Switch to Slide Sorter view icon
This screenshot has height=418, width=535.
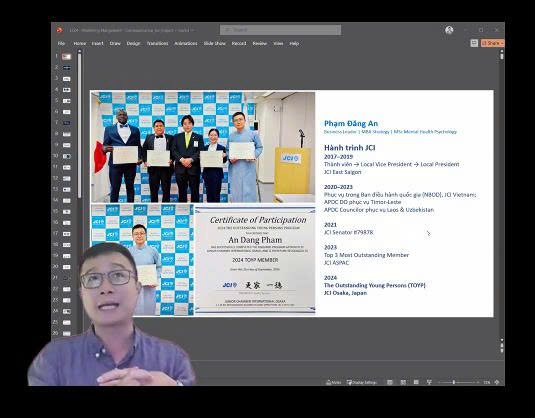pos(403,382)
